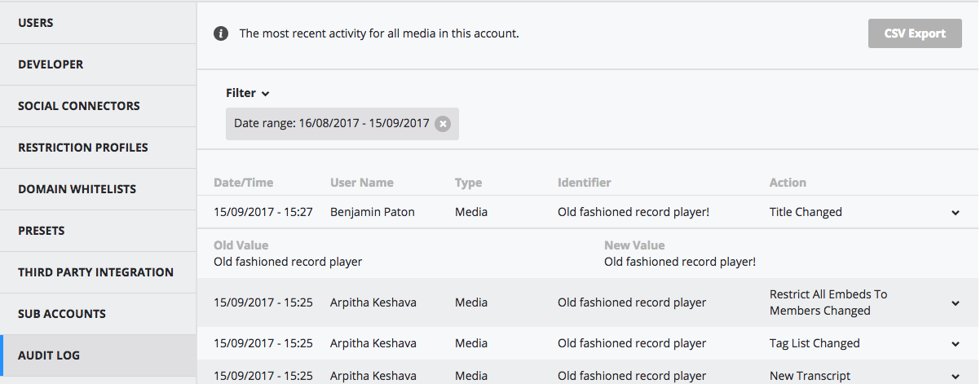Open the Presets section
The height and width of the screenshot is (384, 980).
click(98, 231)
